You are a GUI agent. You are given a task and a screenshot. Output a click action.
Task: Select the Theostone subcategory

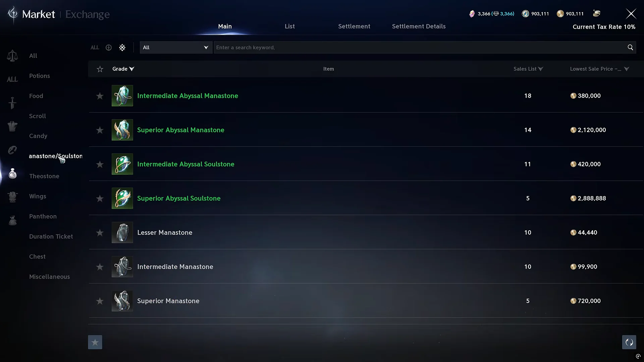tap(44, 176)
